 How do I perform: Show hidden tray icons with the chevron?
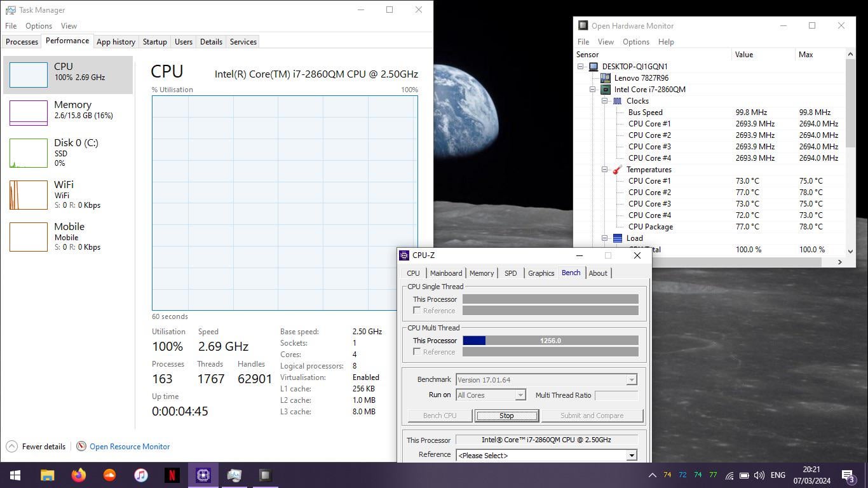(x=652, y=475)
